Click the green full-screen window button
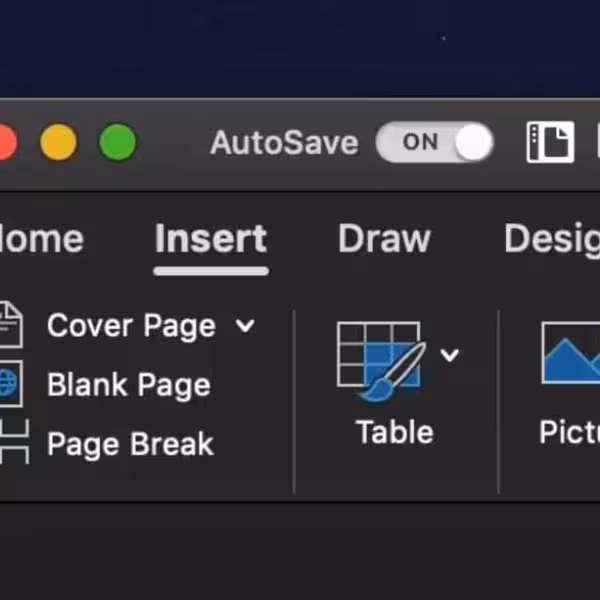 click(x=117, y=142)
